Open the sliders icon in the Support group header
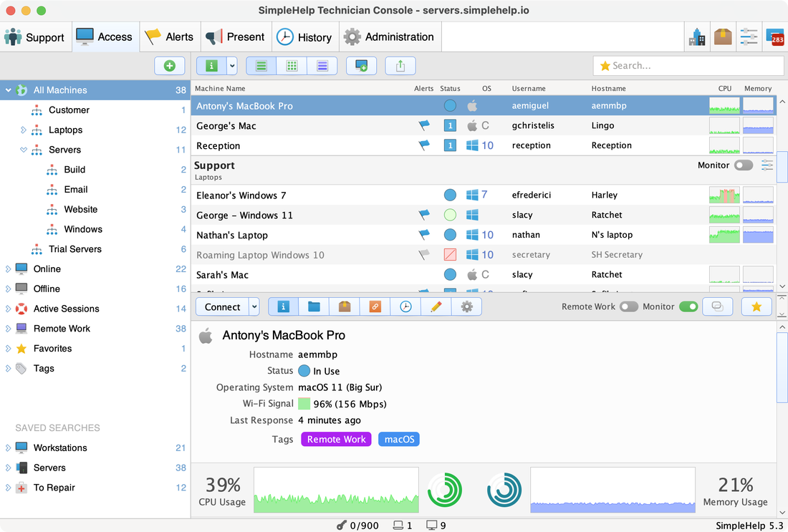The height and width of the screenshot is (532, 788). point(767,165)
